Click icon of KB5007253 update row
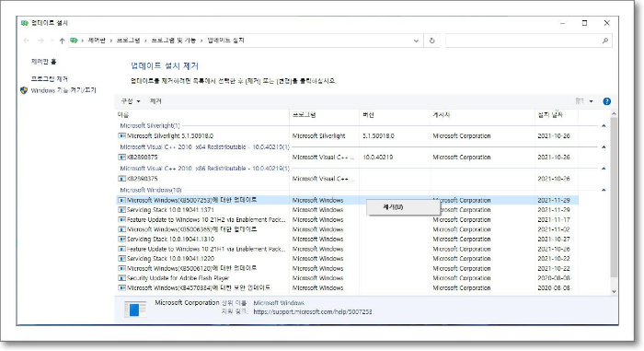This screenshot has width=644, height=351. point(122,200)
